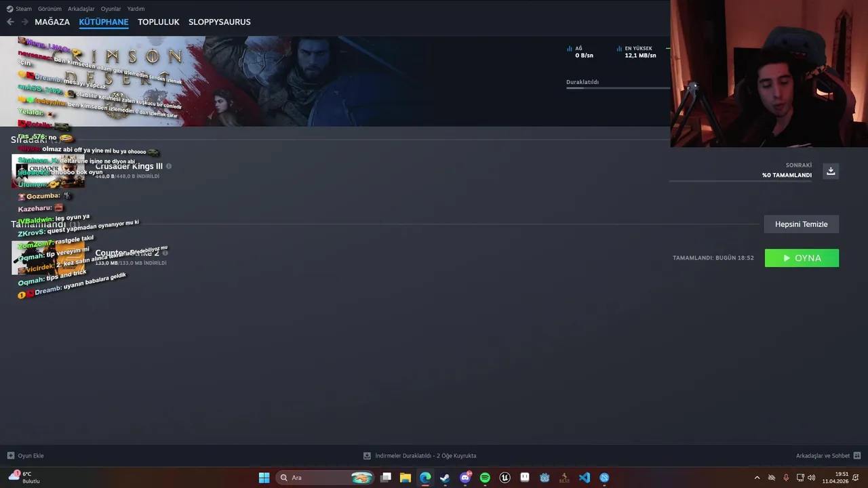The image size is (868, 488).
Task: Open the Counter-Strike 2 thumbnail
Action: click(48, 258)
